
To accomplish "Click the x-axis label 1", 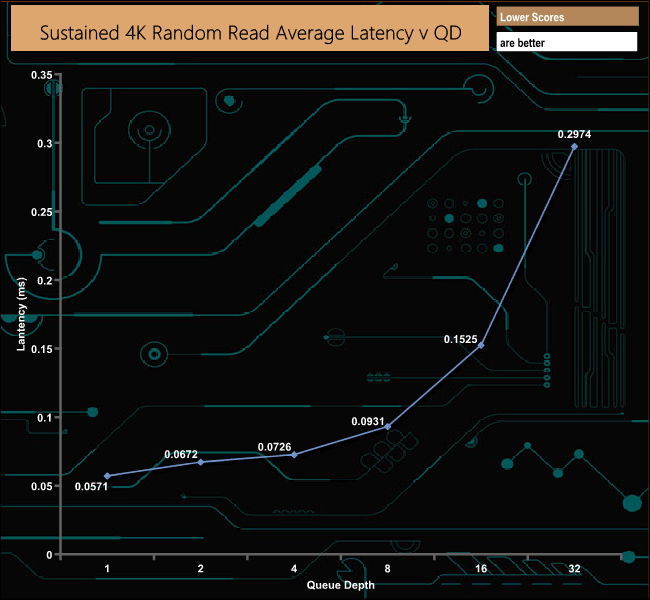I will pyautogui.click(x=107, y=568).
